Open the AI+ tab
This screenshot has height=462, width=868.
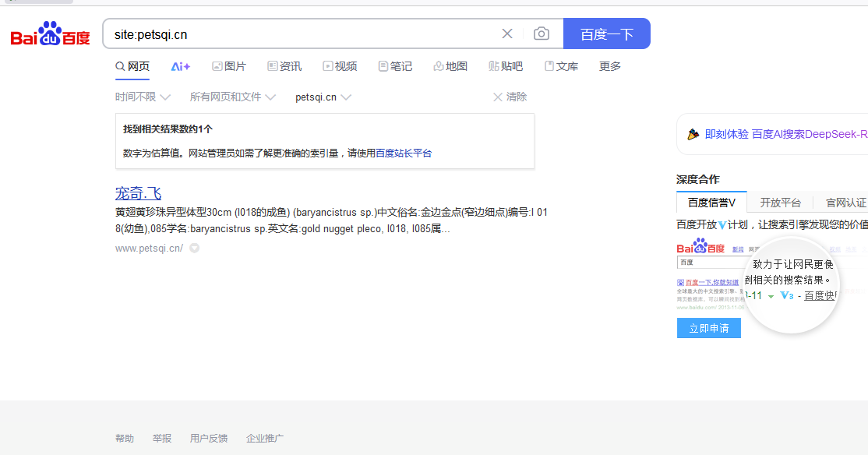[x=181, y=66]
